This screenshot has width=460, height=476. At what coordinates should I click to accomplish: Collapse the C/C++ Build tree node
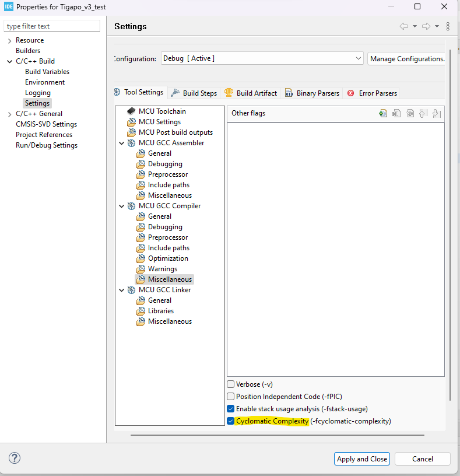pyautogui.click(x=9, y=61)
